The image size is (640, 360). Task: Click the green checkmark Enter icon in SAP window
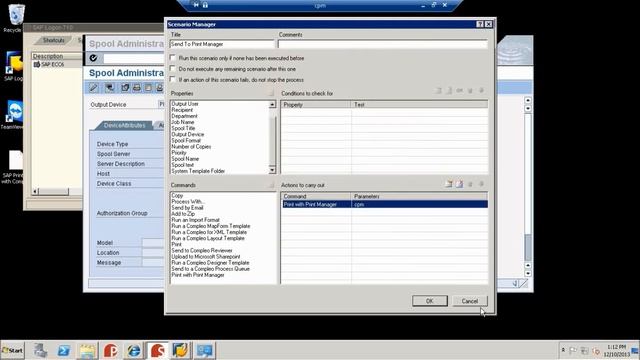93,58
